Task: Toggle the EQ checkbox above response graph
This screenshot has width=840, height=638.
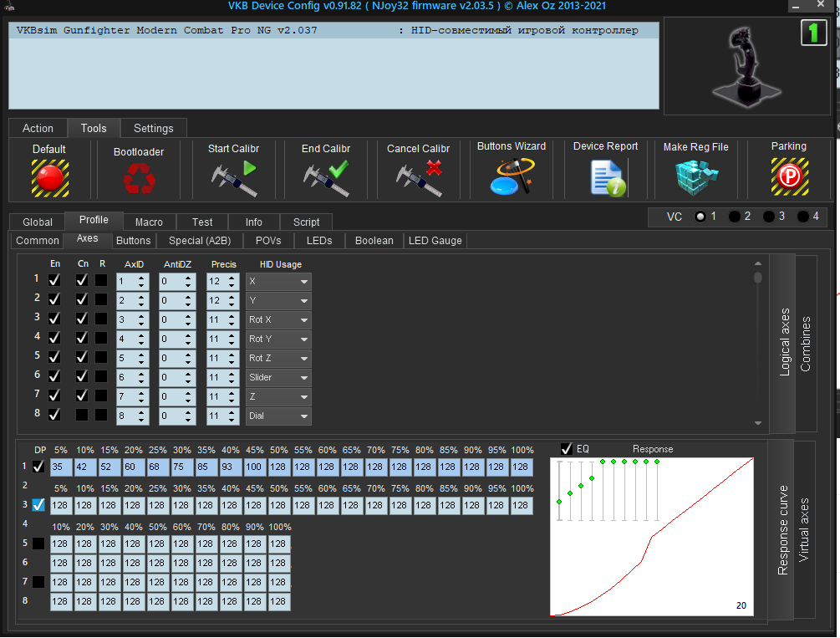Action: [x=567, y=449]
